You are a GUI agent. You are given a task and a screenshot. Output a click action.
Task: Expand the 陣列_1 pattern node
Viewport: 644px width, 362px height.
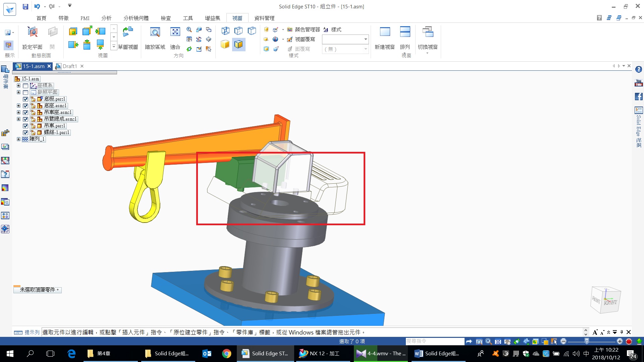19,139
